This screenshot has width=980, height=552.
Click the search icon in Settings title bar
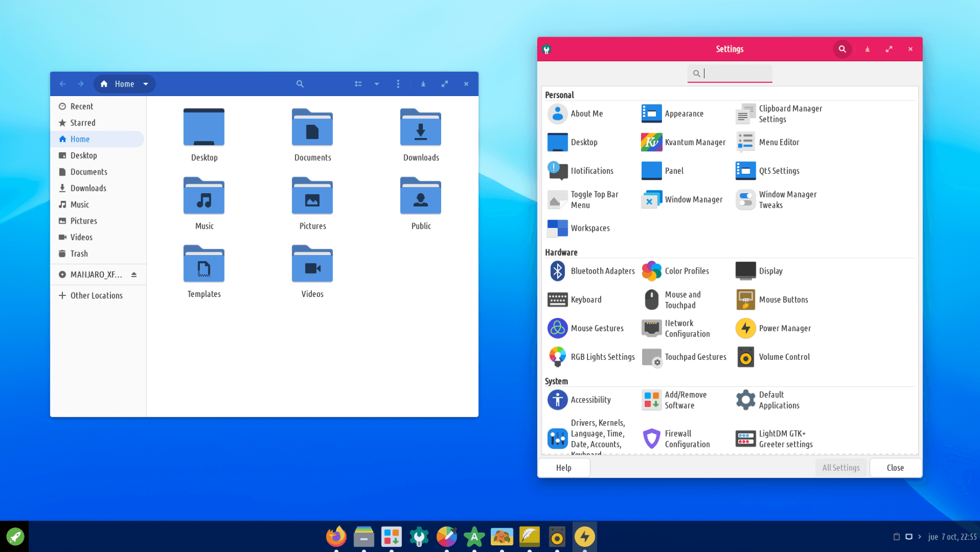tap(842, 49)
